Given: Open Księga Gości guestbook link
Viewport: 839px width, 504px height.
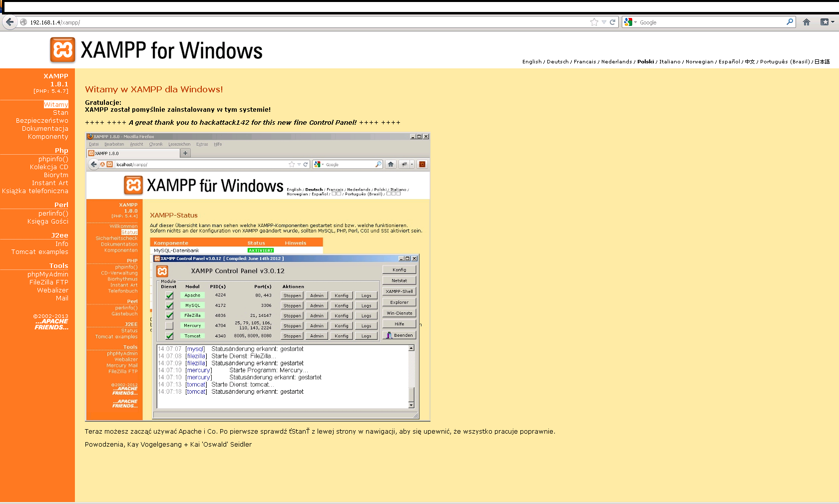Looking at the screenshot, I should coord(48,222).
